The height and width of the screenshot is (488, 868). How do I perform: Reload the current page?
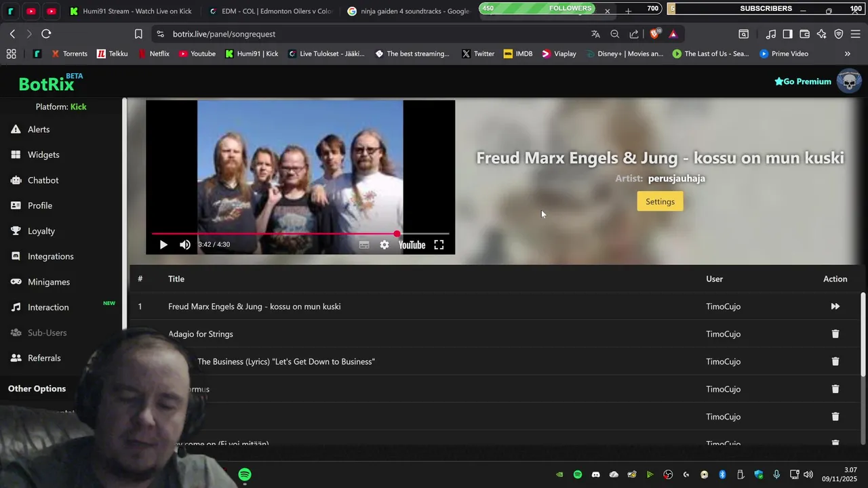click(46, 34)
